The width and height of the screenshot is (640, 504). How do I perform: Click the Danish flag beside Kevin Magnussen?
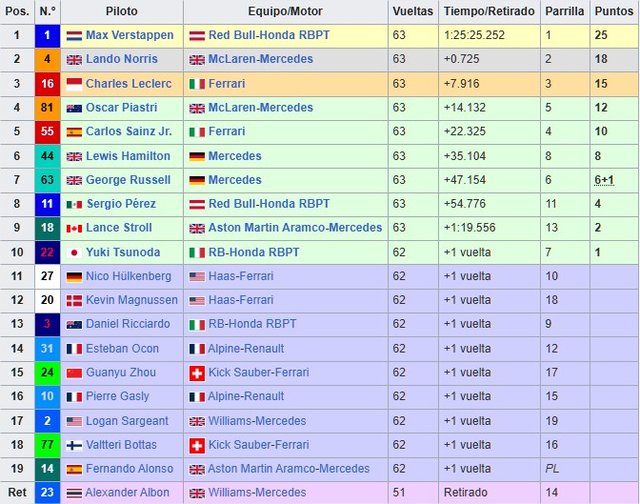tap(74, 301)
